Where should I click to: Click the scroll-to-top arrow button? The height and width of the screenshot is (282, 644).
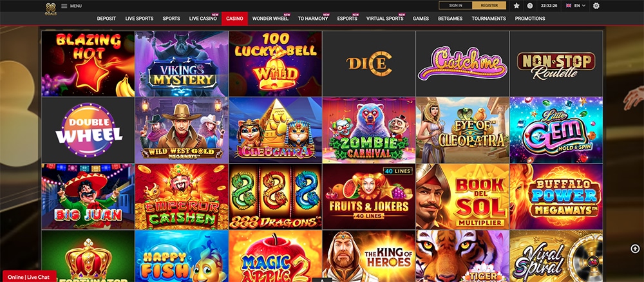[635, 249]
